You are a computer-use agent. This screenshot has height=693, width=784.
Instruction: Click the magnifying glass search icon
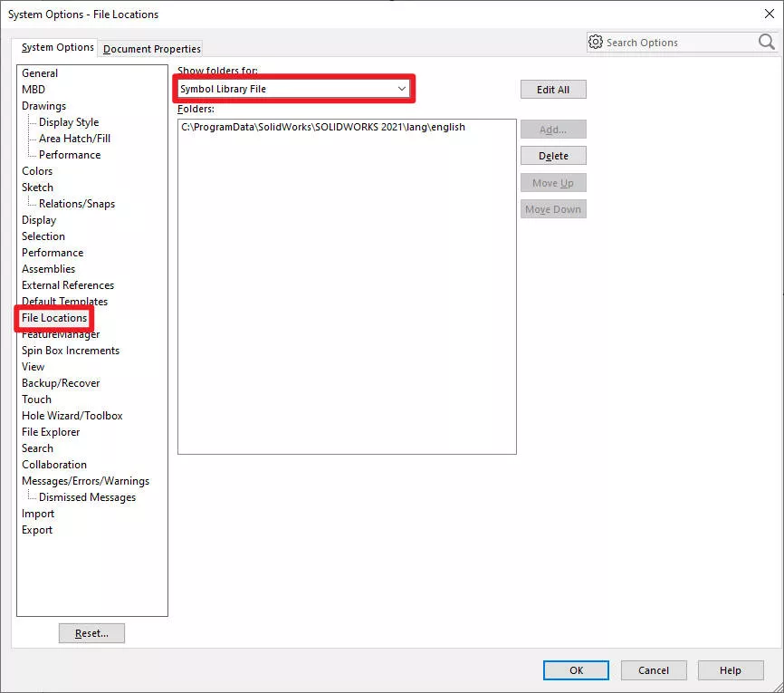click(x=766, y=42)
